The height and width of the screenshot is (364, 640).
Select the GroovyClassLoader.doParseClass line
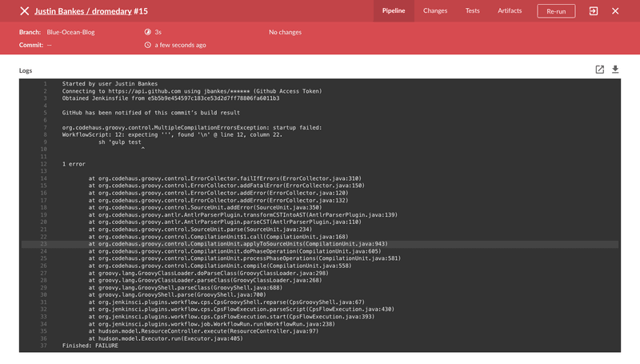pos(209,273)
